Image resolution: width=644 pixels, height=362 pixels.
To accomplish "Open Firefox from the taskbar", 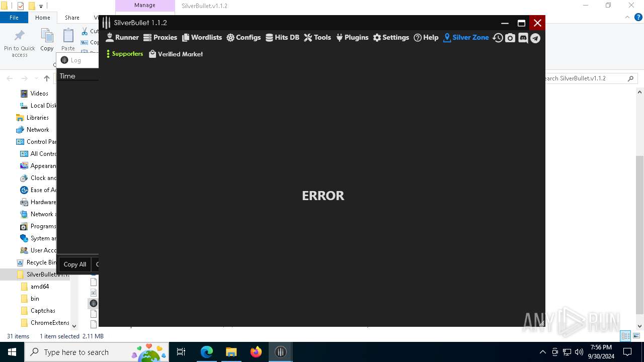I will click(256, 352).
